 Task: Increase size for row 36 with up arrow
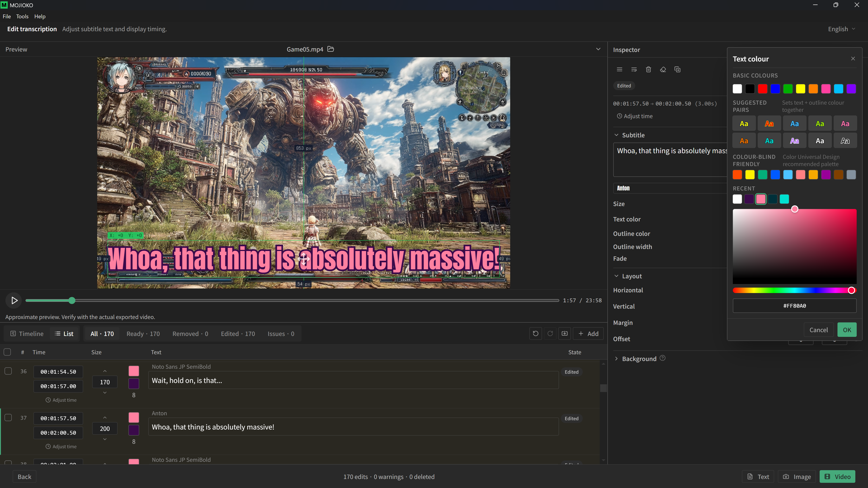click(105, 371)
